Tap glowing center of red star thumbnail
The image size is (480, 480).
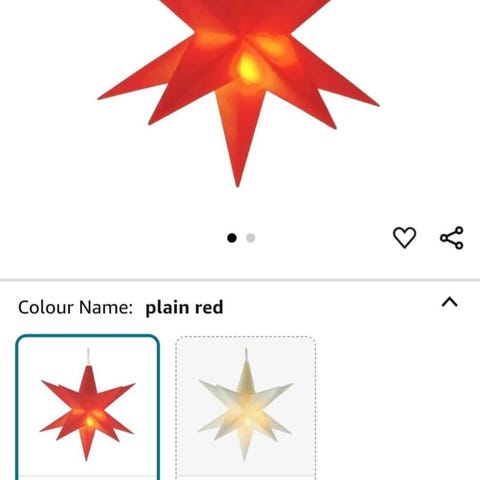89,422
